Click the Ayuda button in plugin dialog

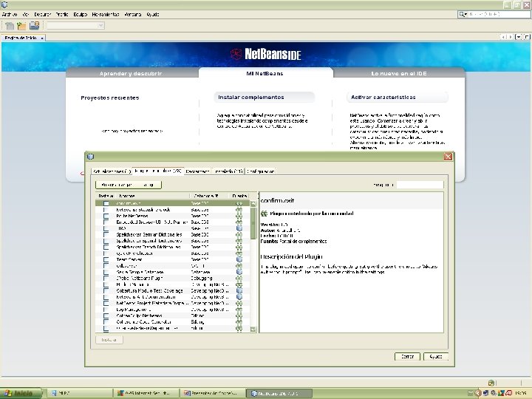(x=436, y=357)
